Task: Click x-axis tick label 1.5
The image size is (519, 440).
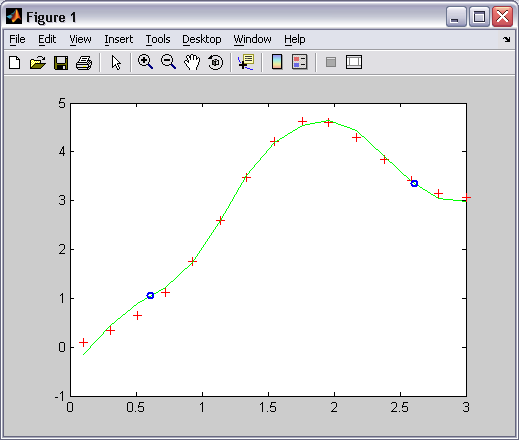Action: pyautogui.click(x=268, y=407)
